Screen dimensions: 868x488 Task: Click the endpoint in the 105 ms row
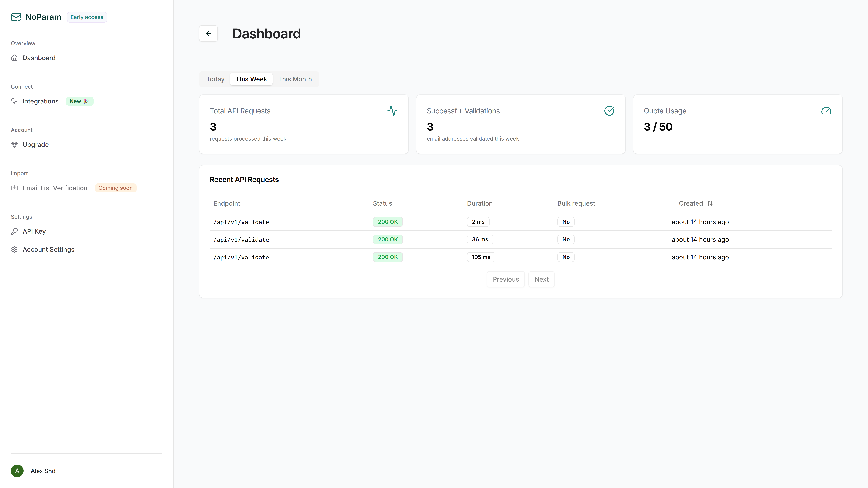(241, 257)
